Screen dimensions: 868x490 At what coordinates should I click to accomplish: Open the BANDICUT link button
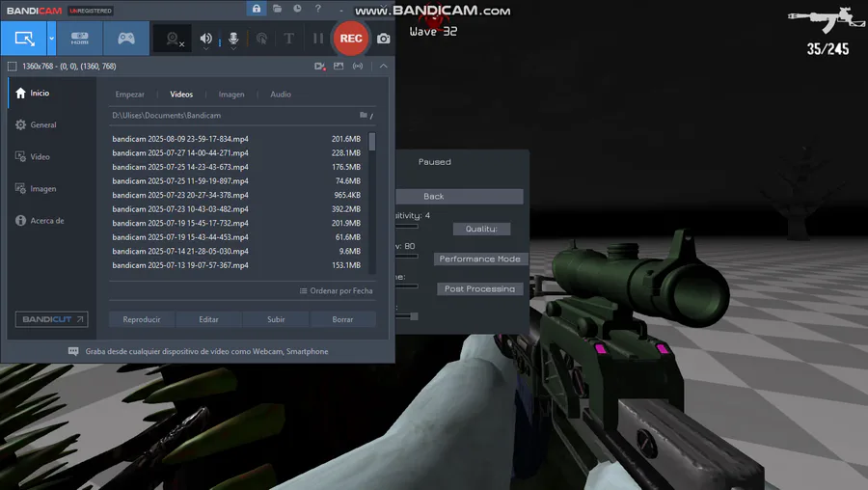[51, 319]
